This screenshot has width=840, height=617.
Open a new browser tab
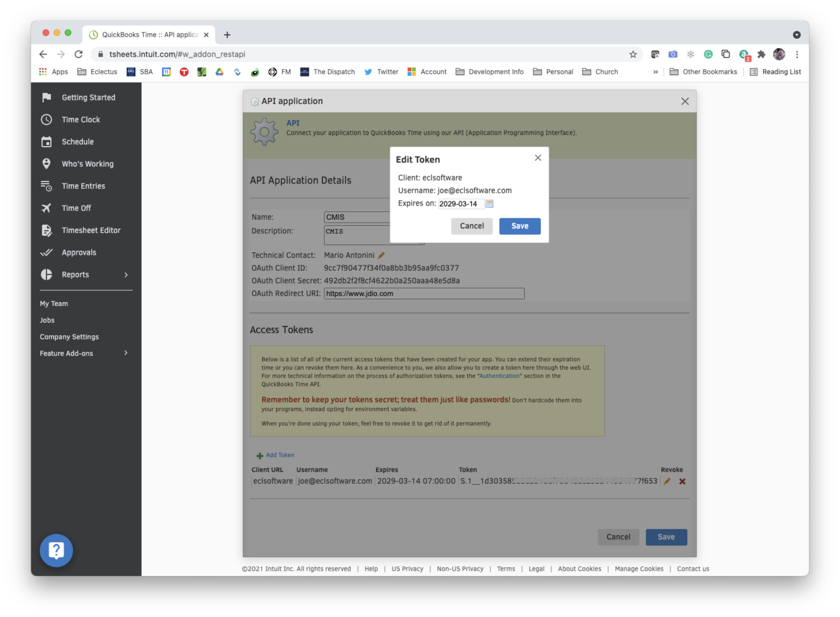(x=227, y=35)
